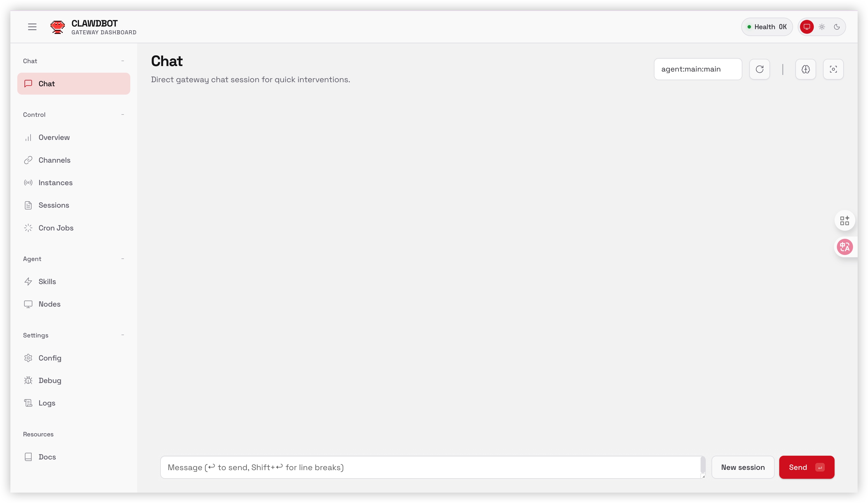
Task: Open the grid sparkle widget icon
Action: tap(844, 221)
